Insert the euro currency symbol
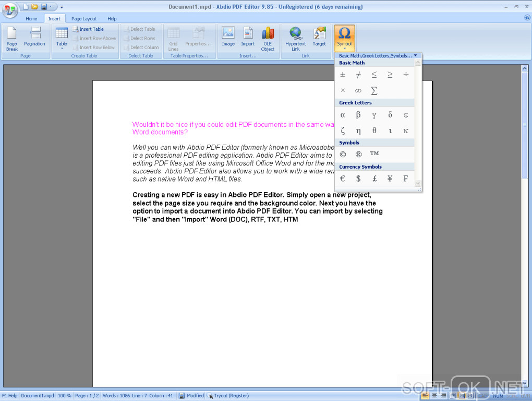This screenshot has width=532, height=401. [x=343, y=179]
